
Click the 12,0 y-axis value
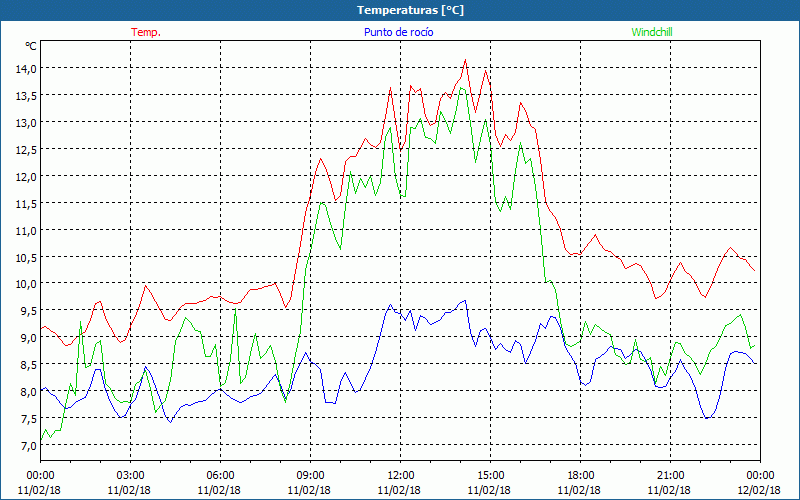pos(26,177)
